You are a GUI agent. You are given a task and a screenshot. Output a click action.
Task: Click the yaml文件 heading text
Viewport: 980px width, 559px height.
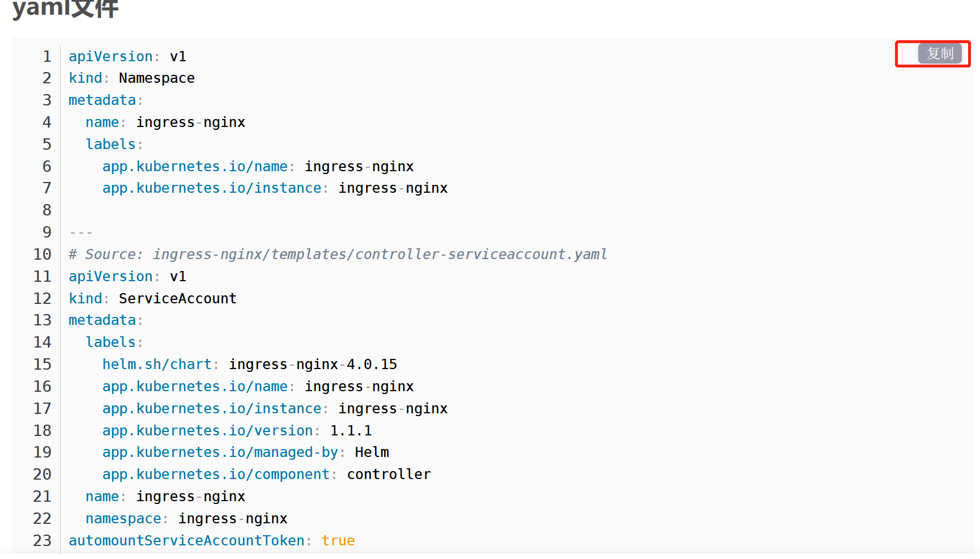point(66,9)
